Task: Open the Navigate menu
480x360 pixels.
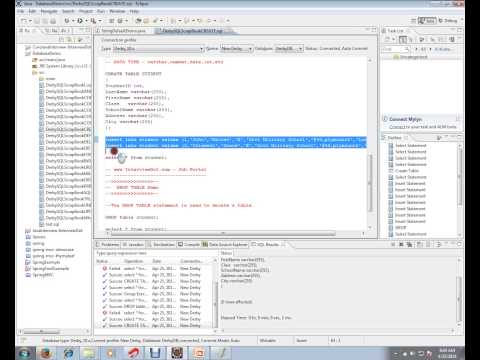Action: pyautogui.click(x=49, y=11)
